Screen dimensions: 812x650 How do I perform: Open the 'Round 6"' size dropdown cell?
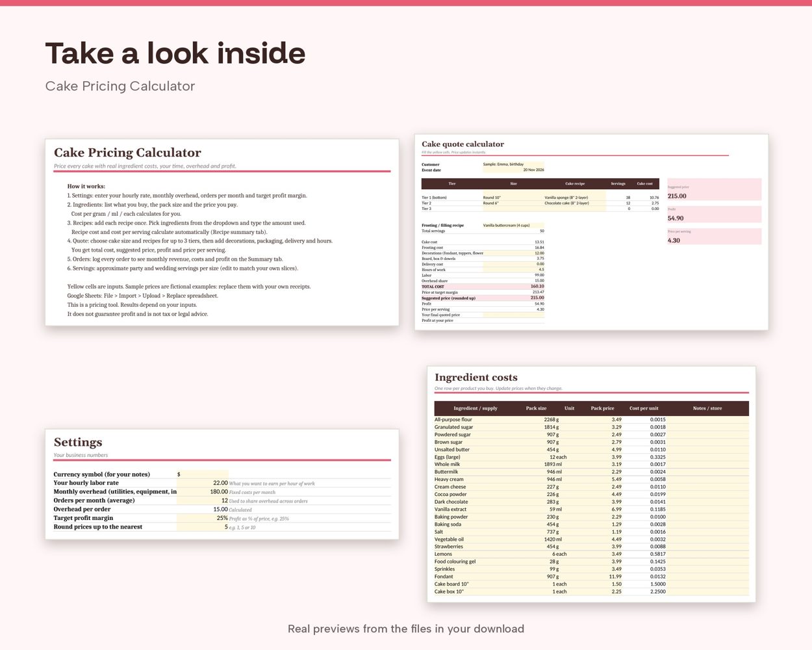click(x=513, y=203)
